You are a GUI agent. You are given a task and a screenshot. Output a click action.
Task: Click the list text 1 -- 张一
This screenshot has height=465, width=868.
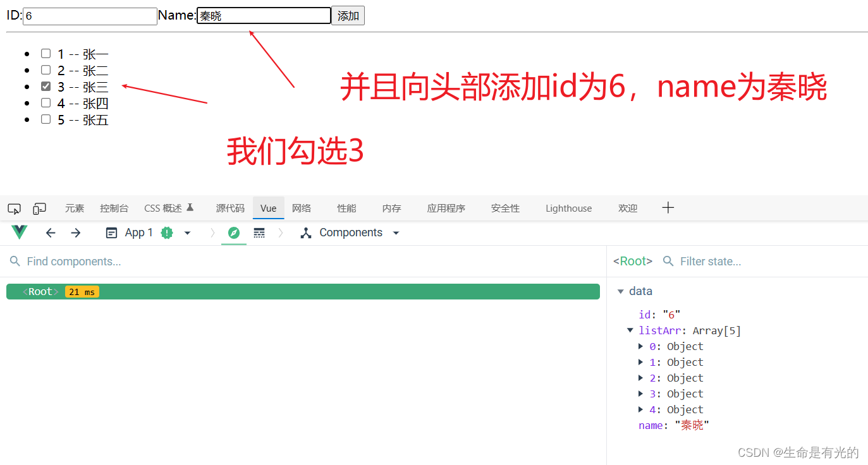[x=83, y=54]
